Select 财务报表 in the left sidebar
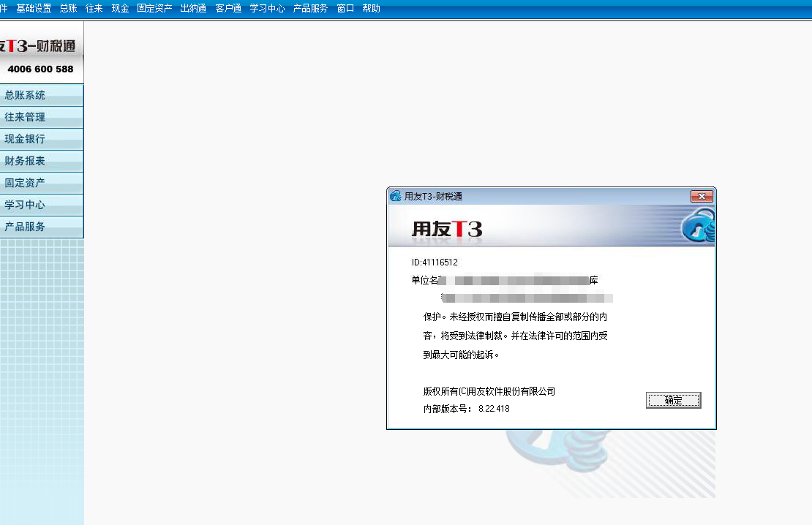Image resolution: width=812 pixels, height=525 pixels. [42, 161]
